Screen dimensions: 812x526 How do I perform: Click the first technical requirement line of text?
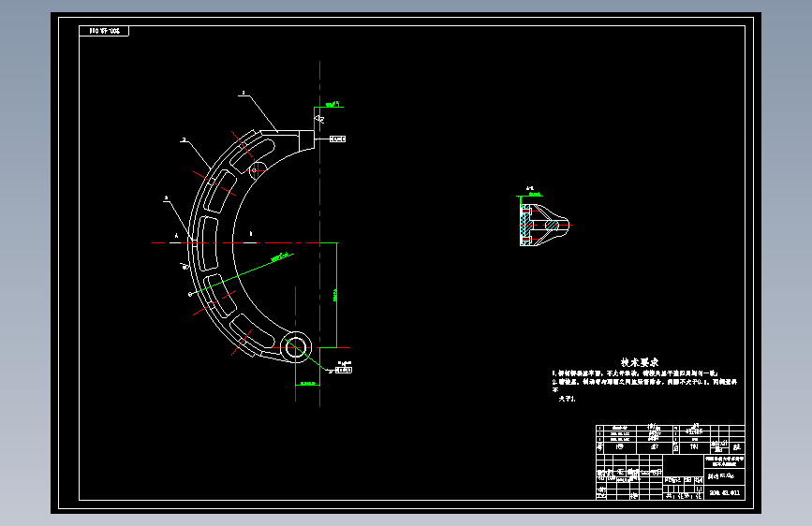[x=635, y=373]
